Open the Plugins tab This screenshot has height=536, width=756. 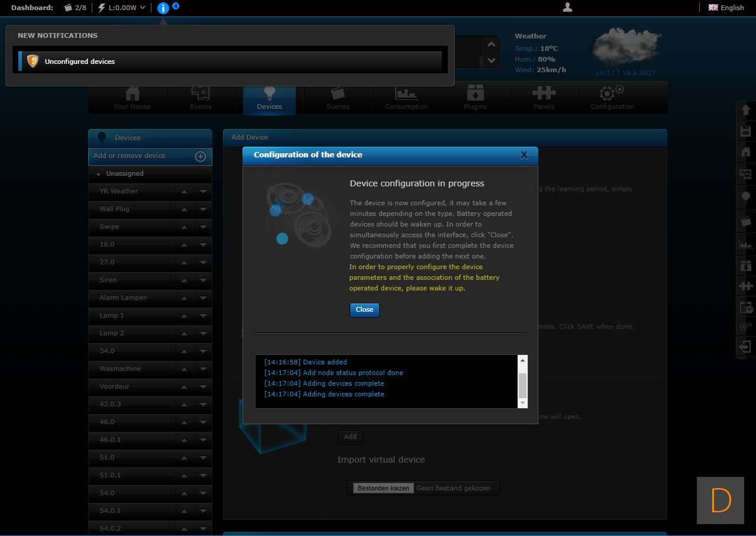click(475, 98)
